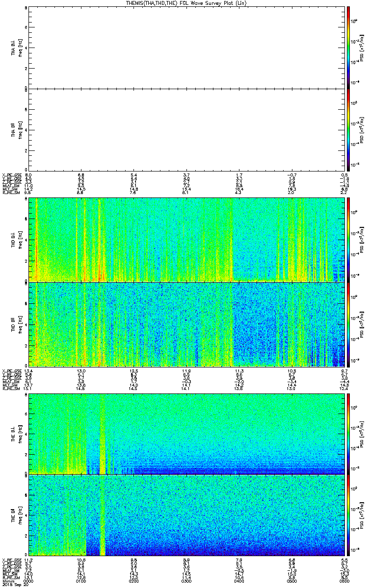Click the THA BII freq [Hz] axis label
The width and height of the screenshot is (368, 588).
(x=21, y=129)
